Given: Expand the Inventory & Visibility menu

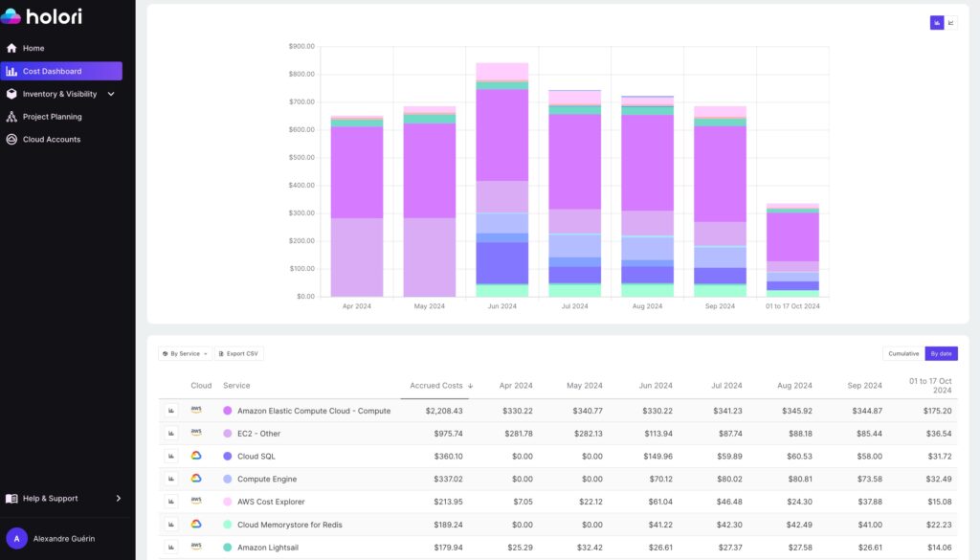Looking at the screenshot, I should [57, 94].
